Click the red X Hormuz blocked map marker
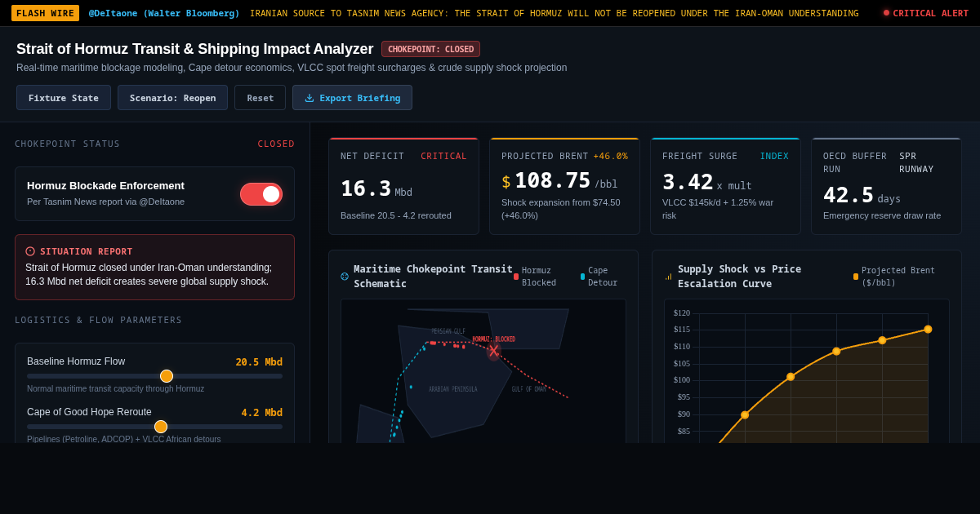Viewport: 980px width, 514px height. click(x=493, y=350)
